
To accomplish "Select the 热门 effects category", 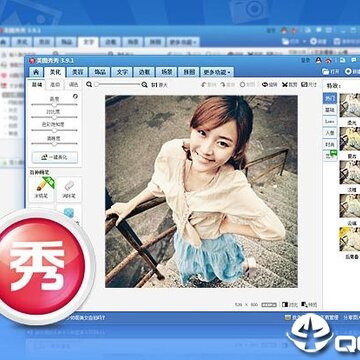I will pyautogui.click(x=330, y=98).
